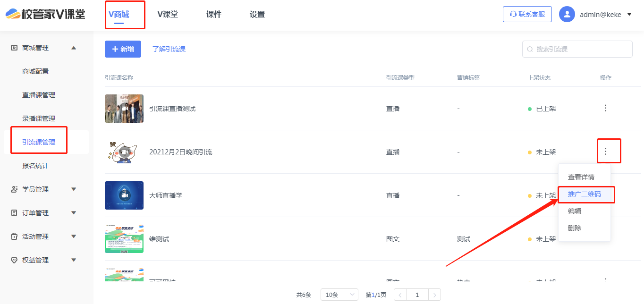The width and height of the screenshot is (644, 304).
Task: Expand the 学员管理 section
Action: click(74, 189)
